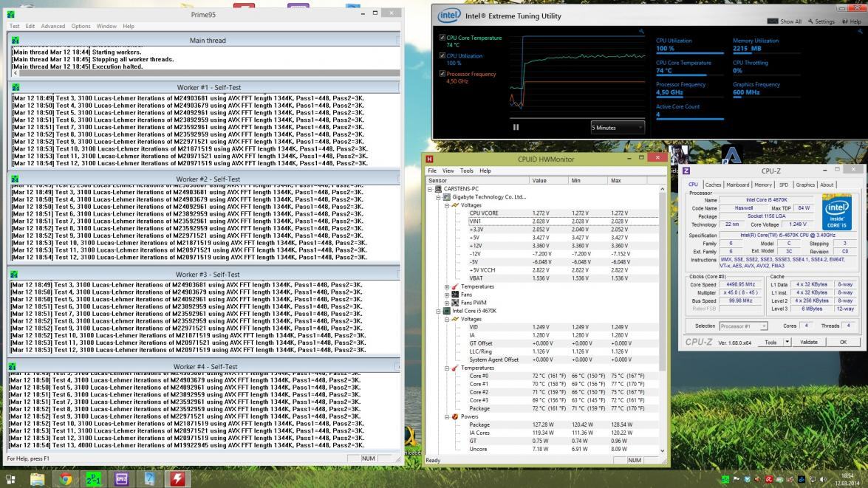Click the wrench icon in XTU monitor panel
The height and width of the screenshot is (488, 868).
point(861,32)
